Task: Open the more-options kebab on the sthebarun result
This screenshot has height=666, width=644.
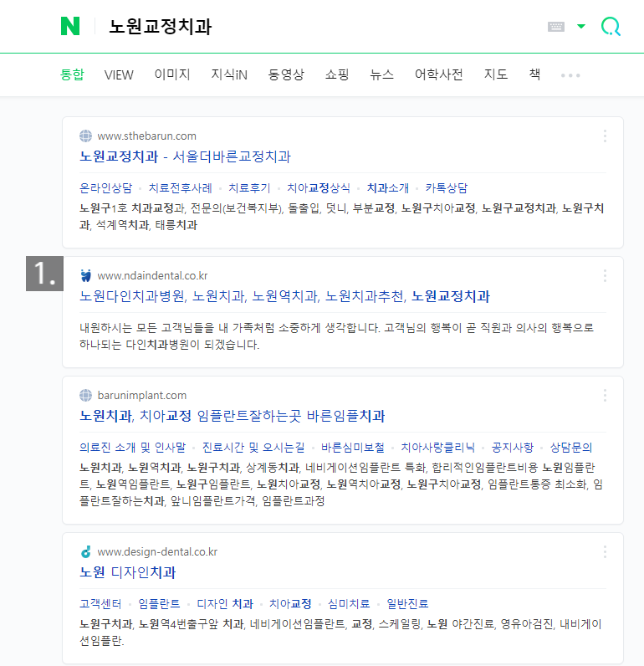Action: pos(605,136)
